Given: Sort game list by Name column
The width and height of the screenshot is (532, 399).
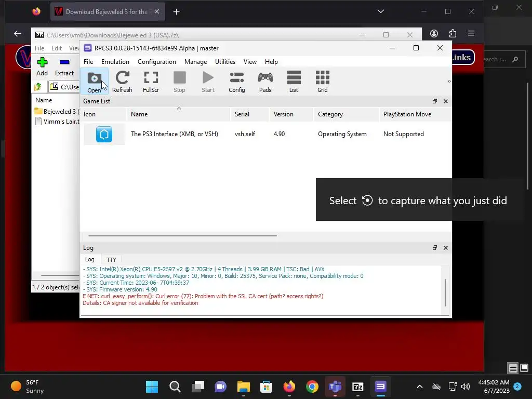Looking at the screenshot, I should point(179,114).
